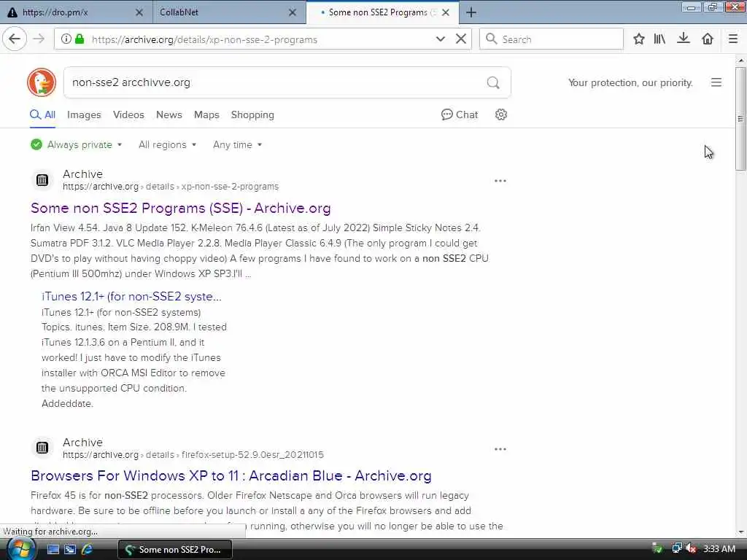This screenshot has height=560, width=747.
Task: Click Archive favicon of second result
Action: click(42, 448)
